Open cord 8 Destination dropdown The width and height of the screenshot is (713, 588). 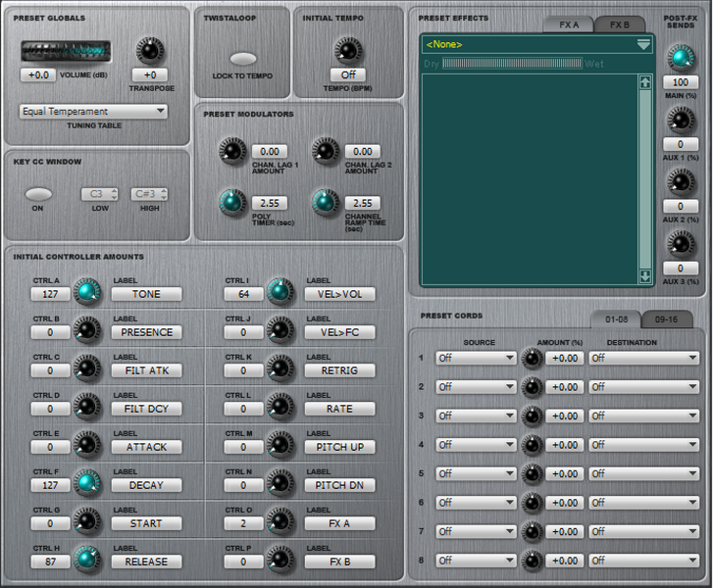click(644, 561)
